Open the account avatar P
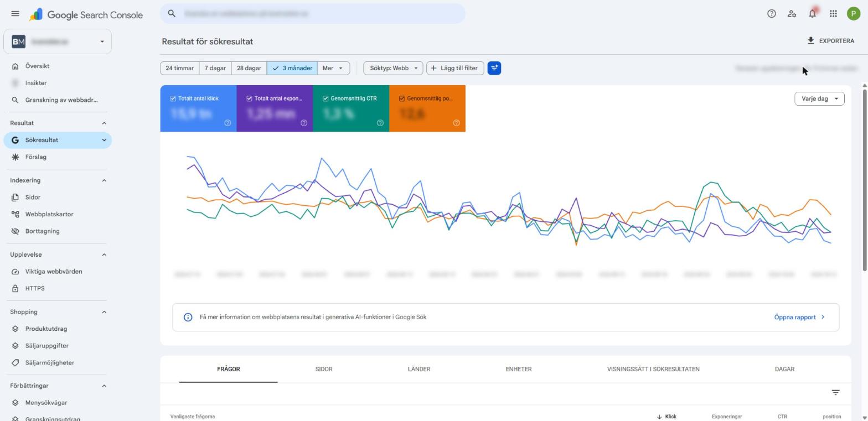 pyautogui.click(x=853, y=14)
